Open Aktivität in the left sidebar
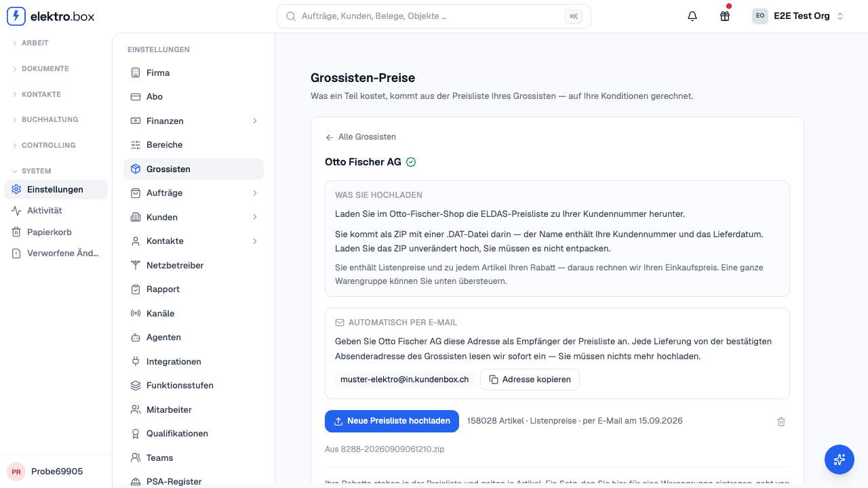 (x=56, y=211)
